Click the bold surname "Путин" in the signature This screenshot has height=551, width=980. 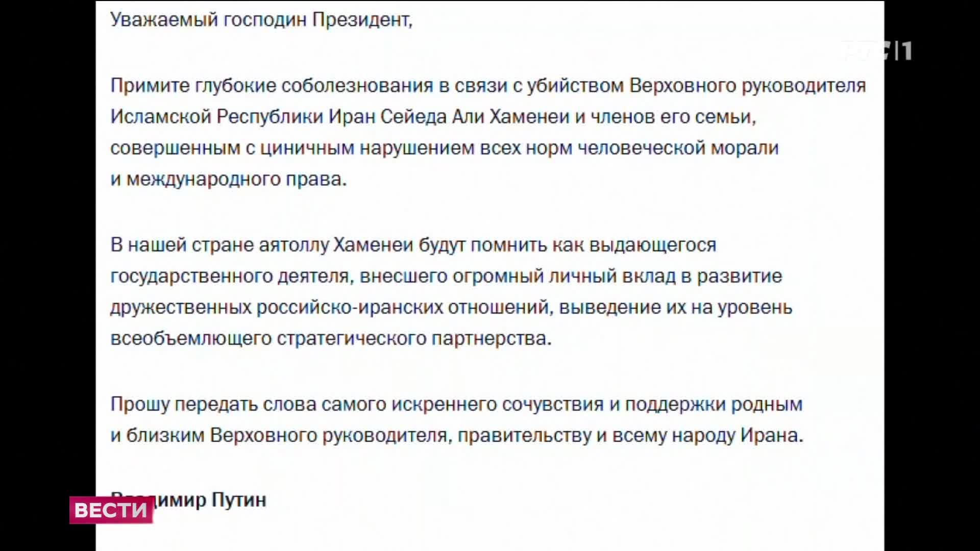click(x=239, y=499)
